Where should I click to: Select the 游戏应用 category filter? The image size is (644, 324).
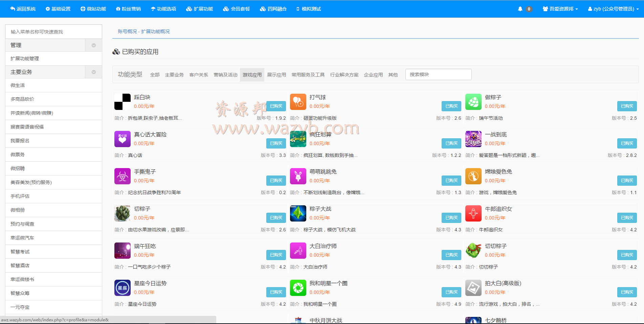[252, 75]
